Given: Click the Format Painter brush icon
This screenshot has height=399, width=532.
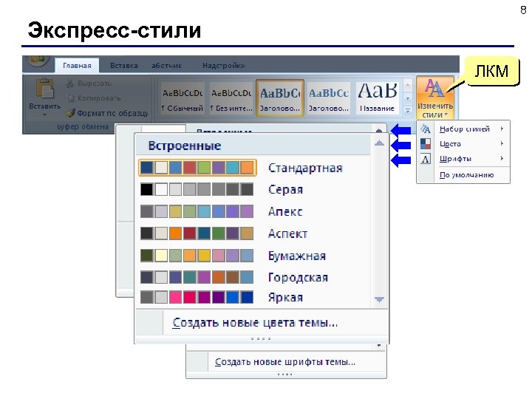Looking at the screenshot, I should click(x=70, y=112).
